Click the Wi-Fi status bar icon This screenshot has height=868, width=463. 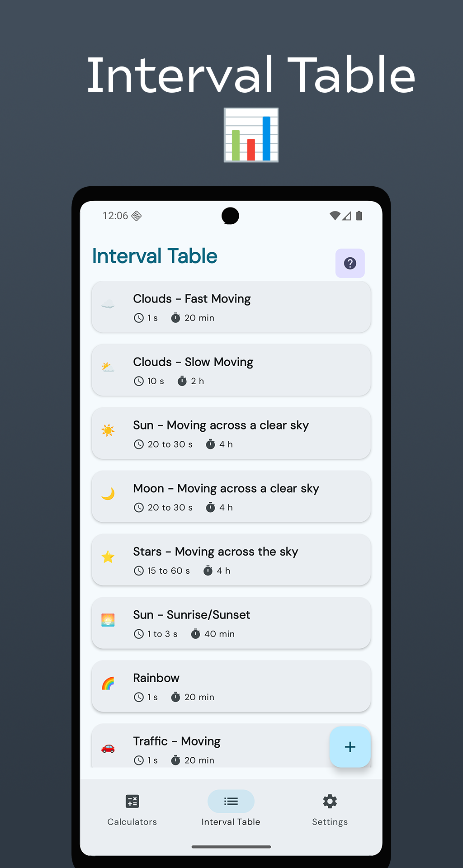pos(335,216)
